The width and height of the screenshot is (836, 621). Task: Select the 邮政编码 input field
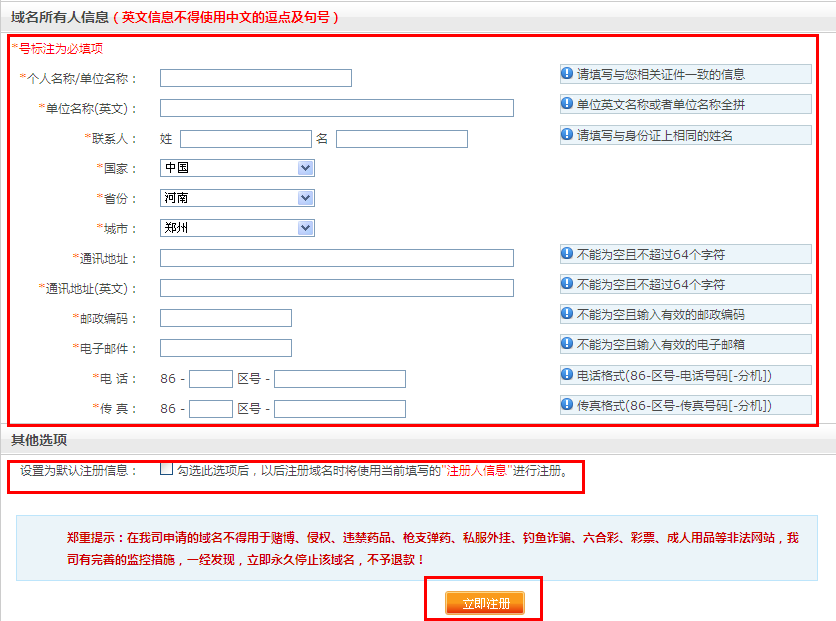click(226, 318)
